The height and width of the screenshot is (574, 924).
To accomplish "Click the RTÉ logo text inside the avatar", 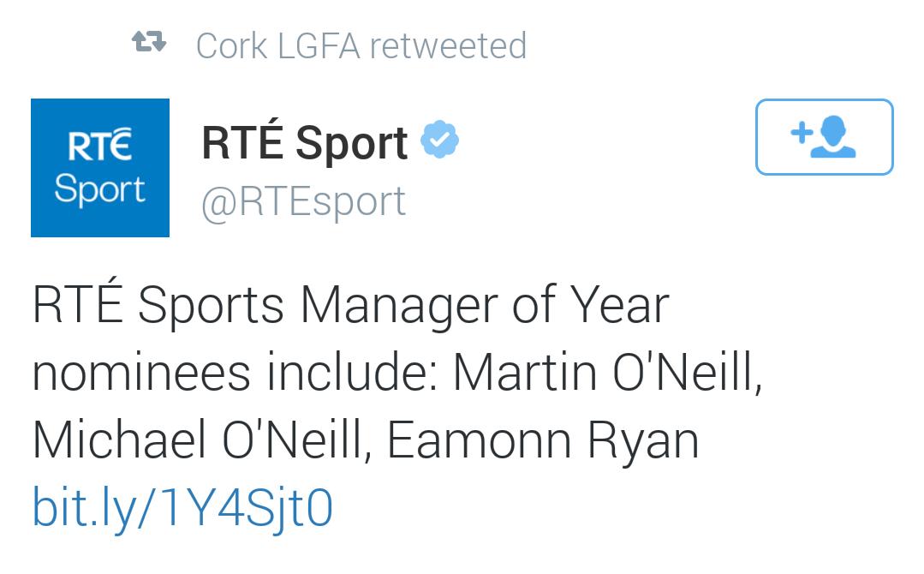I will tap(99, 145).
